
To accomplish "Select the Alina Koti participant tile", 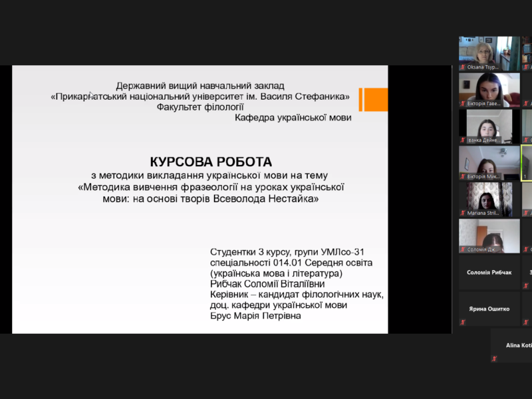I will (512, 345).
